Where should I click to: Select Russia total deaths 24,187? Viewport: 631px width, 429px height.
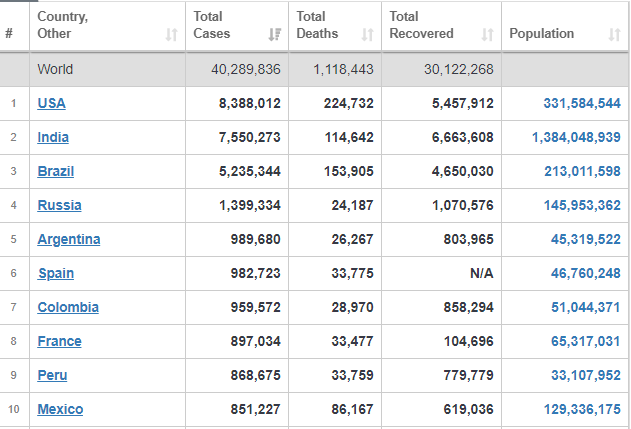pyautogui.click(x=352, y=205)
